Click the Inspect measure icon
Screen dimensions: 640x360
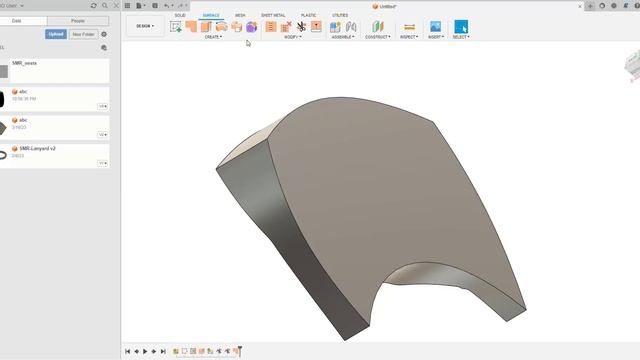tap(409, 27)
